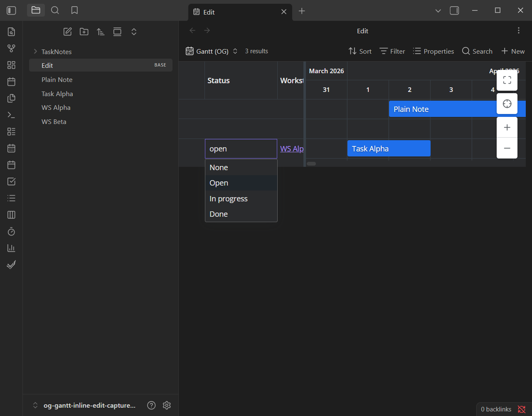Click New to add an entry
The height and width of the screenshot is (416, 532).
click(x=513, y=51)
